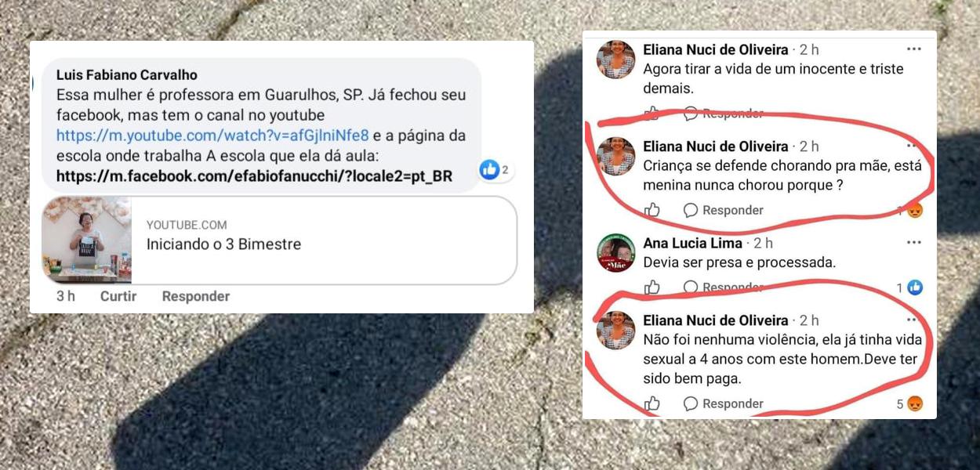Open the efabiofanucchi Facebook page link
This screenshot has width=980, height=470.
coord(254,176)
